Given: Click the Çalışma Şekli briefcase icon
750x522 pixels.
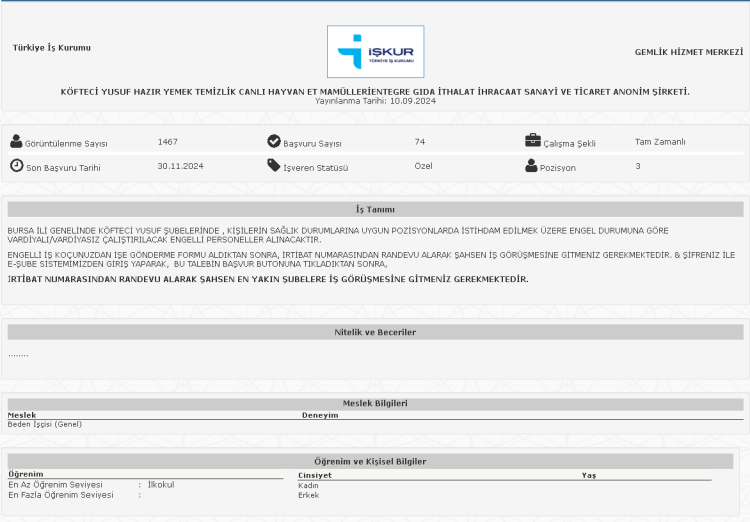Looking at the screenshot, I should point(533,142).
